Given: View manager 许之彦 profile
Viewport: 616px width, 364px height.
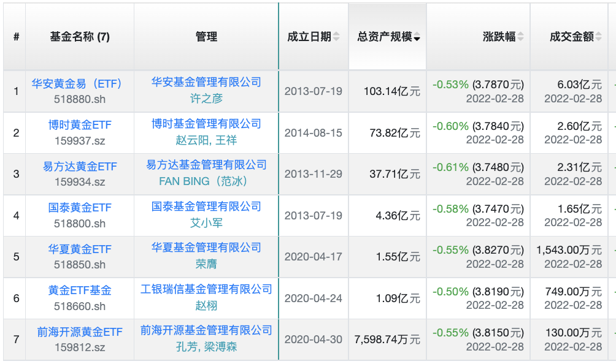Looking at the screenshot, I should pyautogui.click(x=206, y=99).
